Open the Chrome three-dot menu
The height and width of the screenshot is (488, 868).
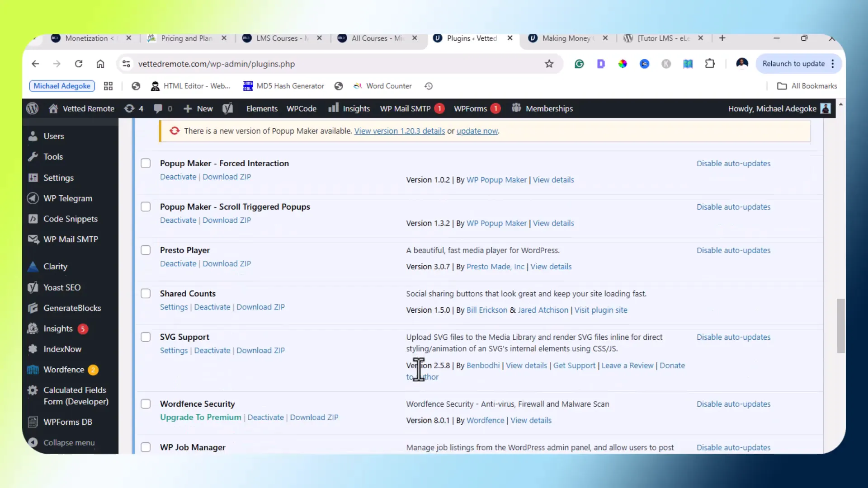(x=833, y=64)
